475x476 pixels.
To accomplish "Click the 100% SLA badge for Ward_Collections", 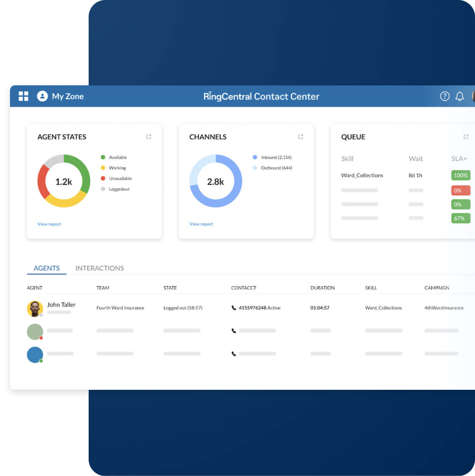I will (x=460, y=175).
